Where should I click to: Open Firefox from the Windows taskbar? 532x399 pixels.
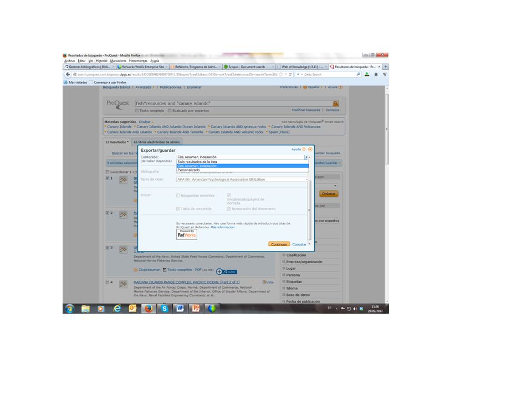coord(149,309)
